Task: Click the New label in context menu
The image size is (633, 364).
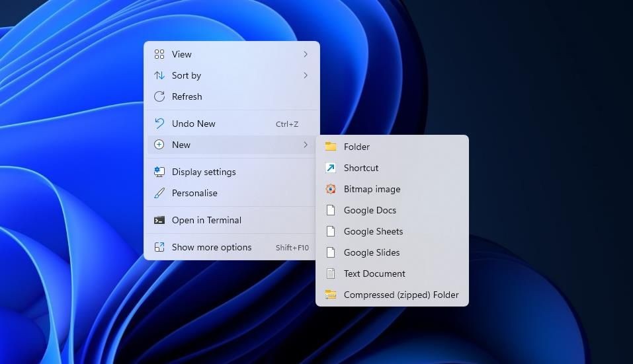Action: click(x=181, y=145)
